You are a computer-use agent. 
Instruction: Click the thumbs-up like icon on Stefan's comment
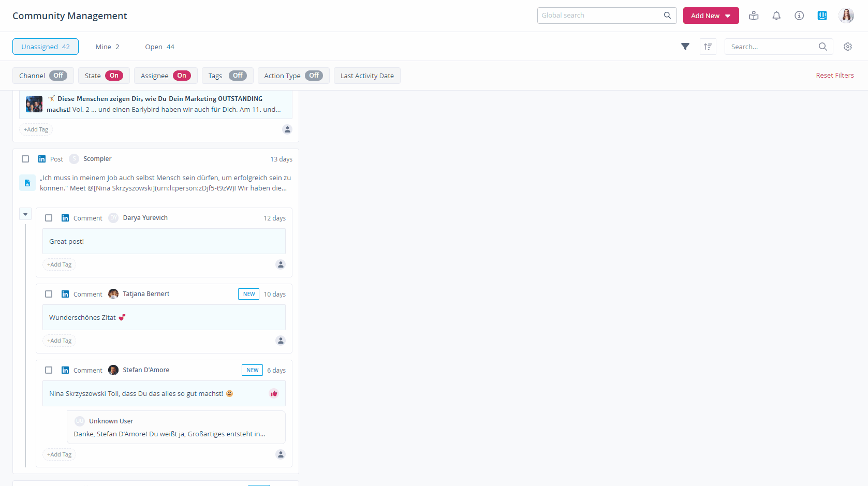(x=274, y=393)
